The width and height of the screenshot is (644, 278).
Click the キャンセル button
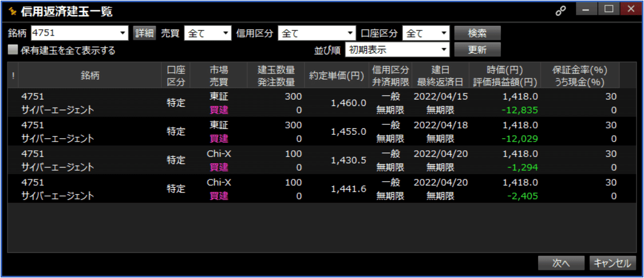point(613,263)
